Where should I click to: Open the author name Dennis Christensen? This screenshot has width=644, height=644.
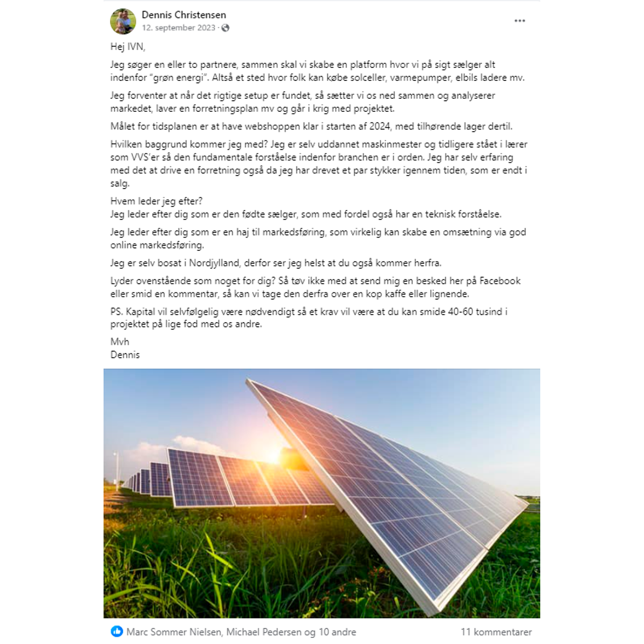[184, 15]
